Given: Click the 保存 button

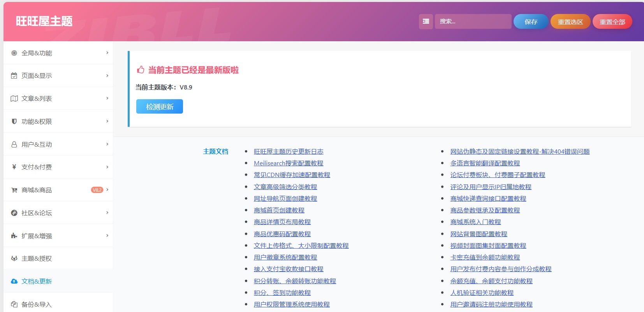Looking at the screenshot, I should click(531, 22).
